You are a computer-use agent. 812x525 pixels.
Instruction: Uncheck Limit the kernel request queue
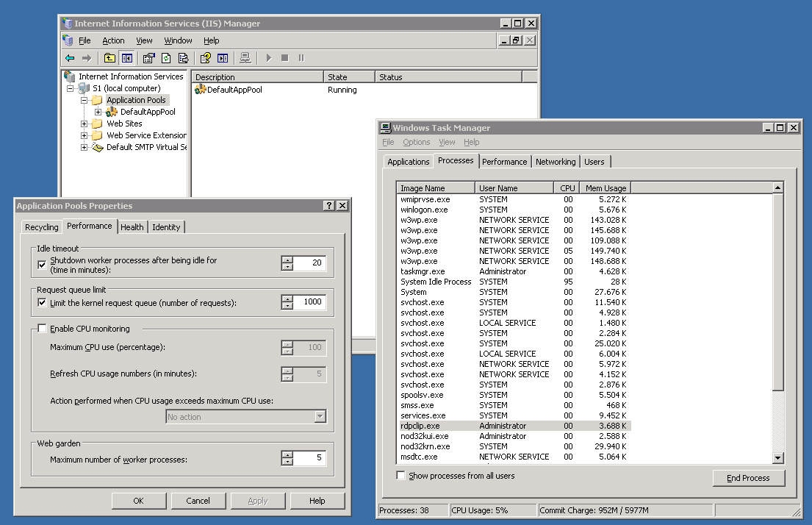pos(42,303)
